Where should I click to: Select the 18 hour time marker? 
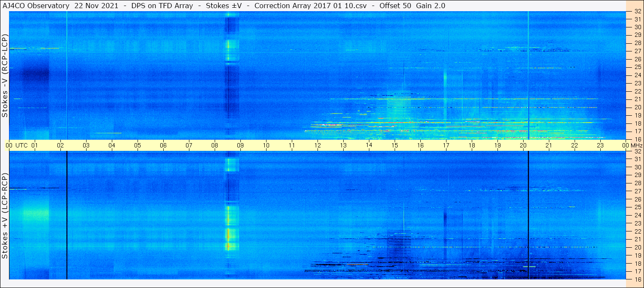472,145
